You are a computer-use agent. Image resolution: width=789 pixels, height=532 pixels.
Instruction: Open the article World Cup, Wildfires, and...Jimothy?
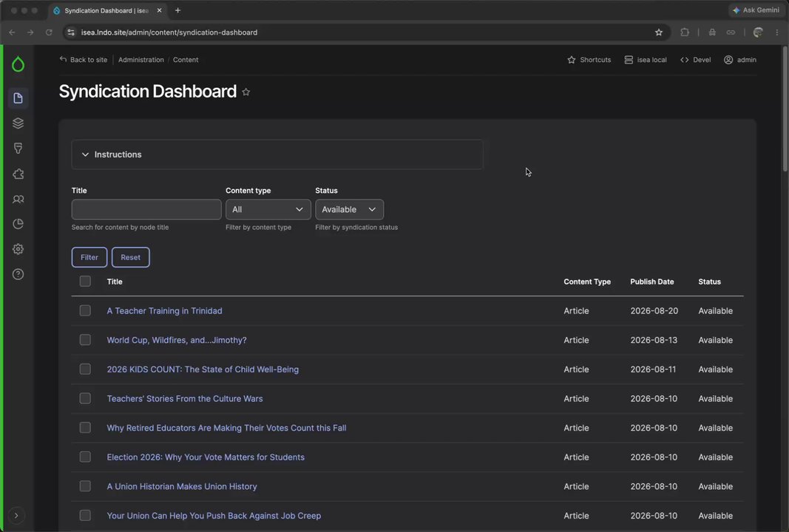[x=177, y=340]
